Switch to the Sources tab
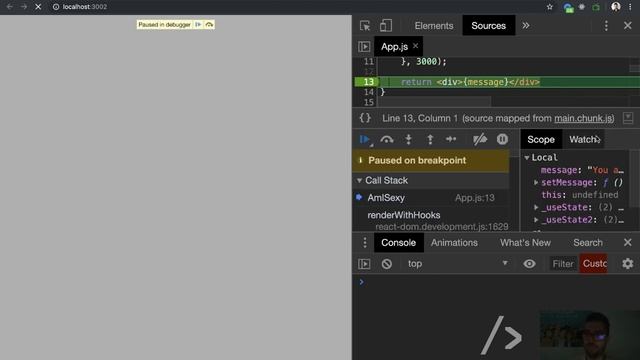The height and width of the screenshot is (360, 640). pos(489,26)
